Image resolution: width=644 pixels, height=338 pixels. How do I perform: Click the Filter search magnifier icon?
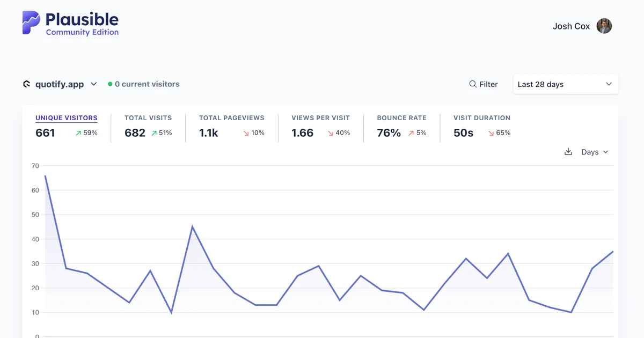(x=473, y=84)
